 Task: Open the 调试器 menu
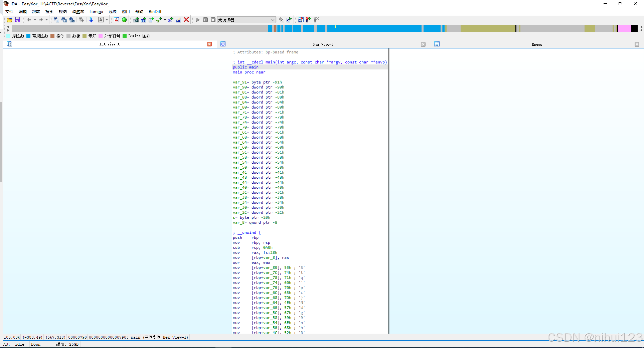(x=78, y=11)
